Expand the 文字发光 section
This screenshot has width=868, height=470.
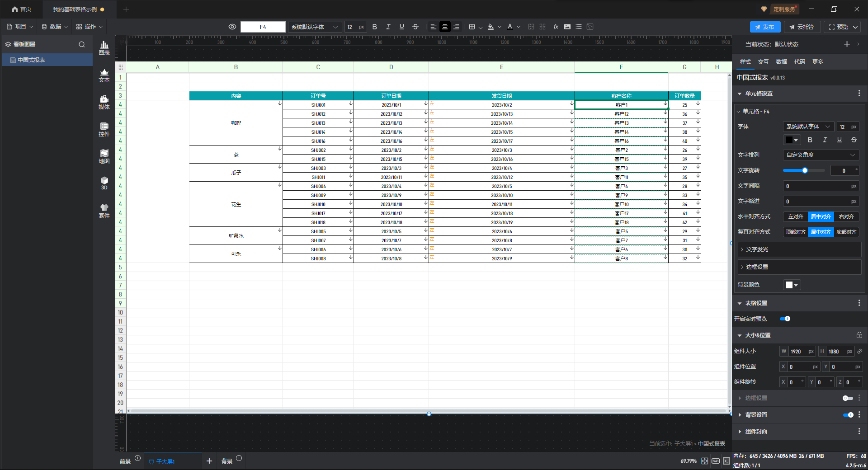pos(799,249)
